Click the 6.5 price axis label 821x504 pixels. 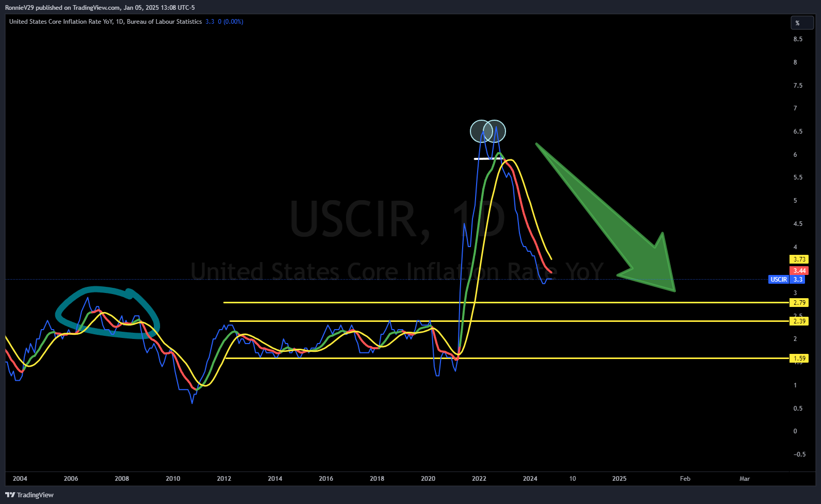[x=798, y=132]
